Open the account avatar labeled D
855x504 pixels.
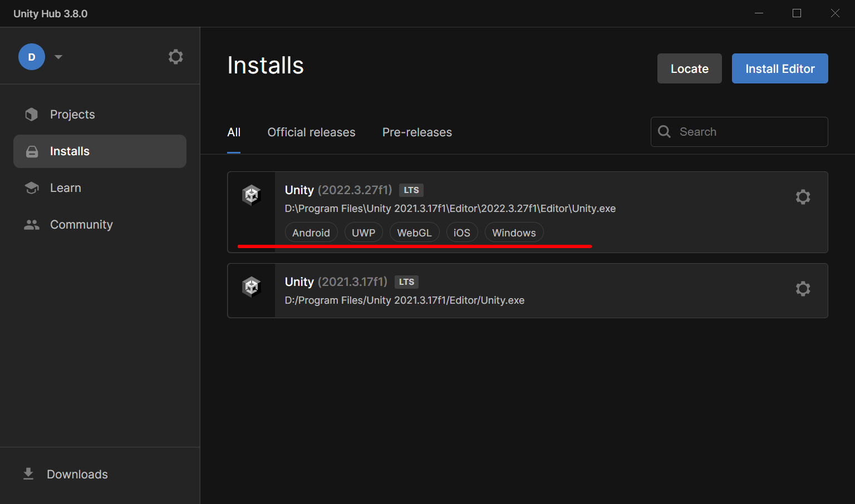tap(32, 57)
